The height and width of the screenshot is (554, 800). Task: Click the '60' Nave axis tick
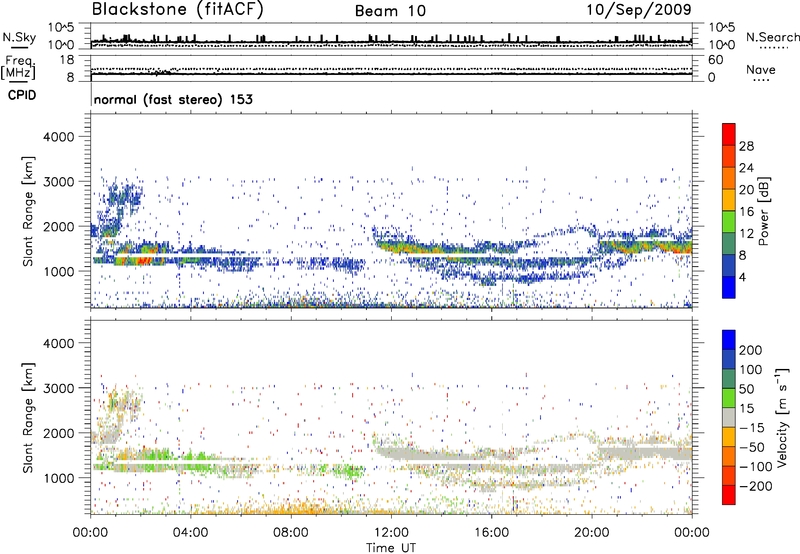coord(715,60)
